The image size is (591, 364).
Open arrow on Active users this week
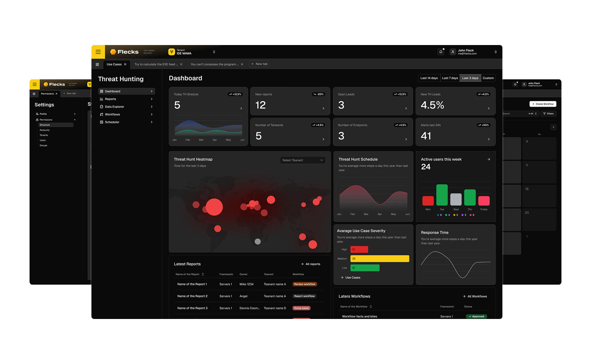tap(489, 159)
